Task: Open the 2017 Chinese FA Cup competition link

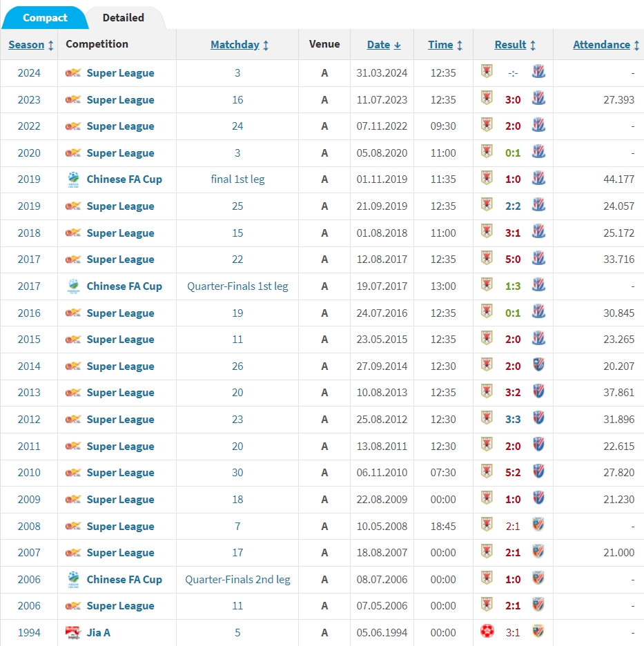Action: pyautogui.click(x=124, y=286)
